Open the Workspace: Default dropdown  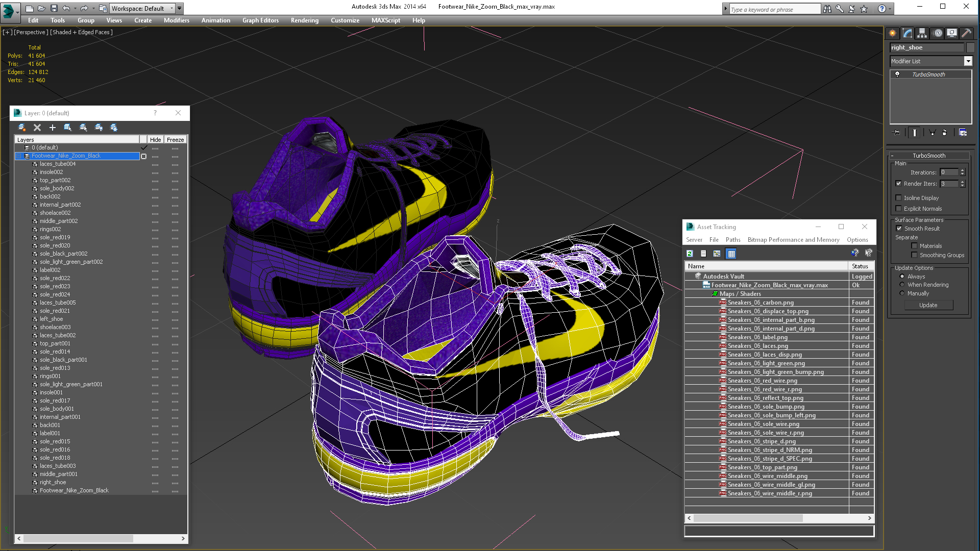pyautogui.click(x=142, y=8)
